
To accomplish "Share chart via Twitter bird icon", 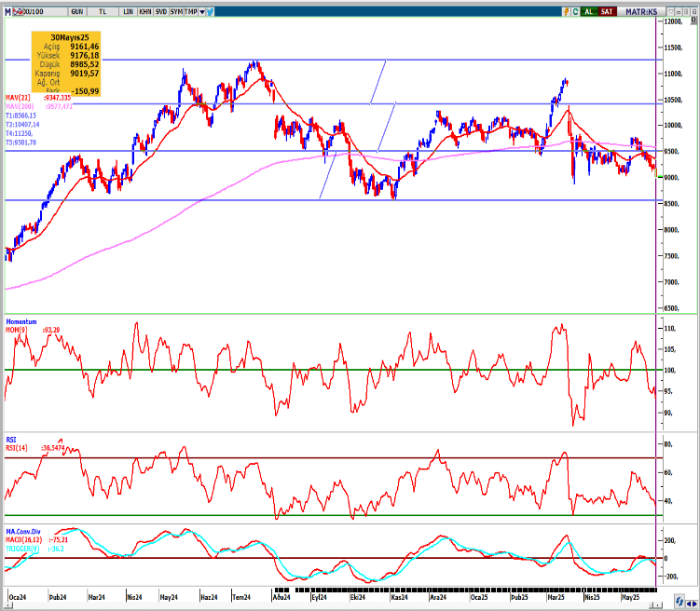I will [210, 11].
